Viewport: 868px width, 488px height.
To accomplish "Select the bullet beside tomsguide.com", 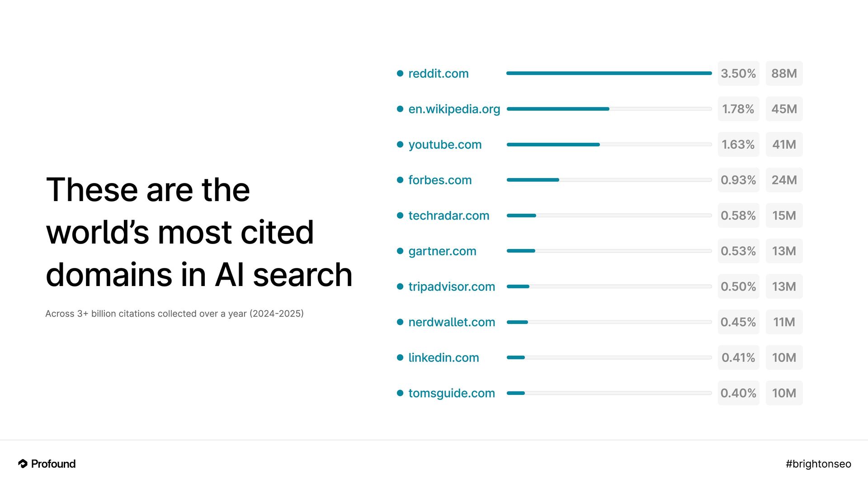I will tap(400, 393).
